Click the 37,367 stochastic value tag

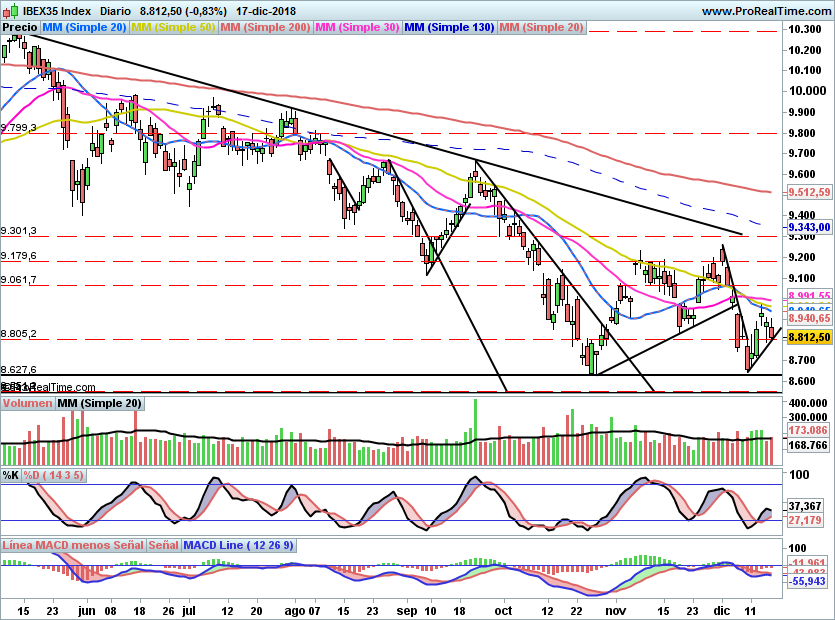(x=805, y=506)
